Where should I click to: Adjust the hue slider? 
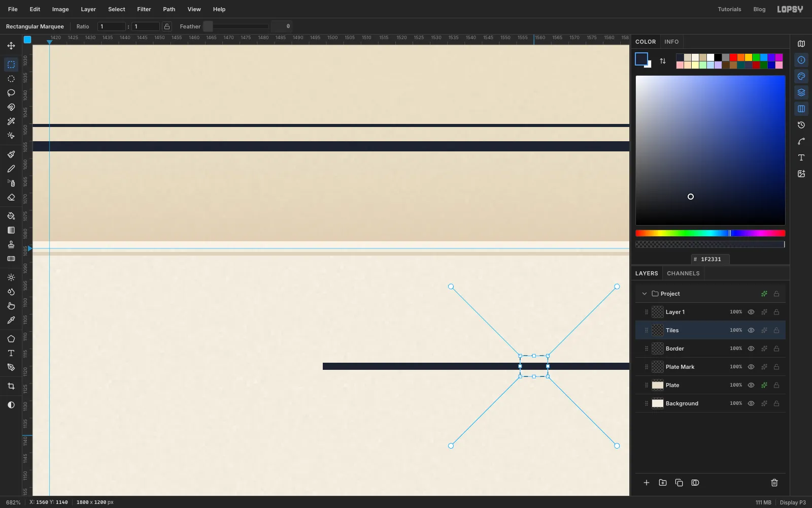[x=710, y=233]
